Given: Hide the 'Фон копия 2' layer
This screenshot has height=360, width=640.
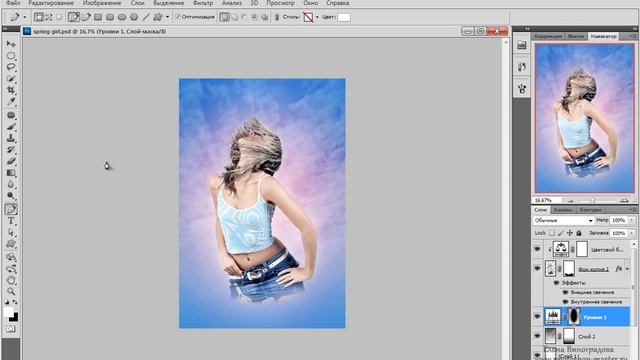Looking at the screenshot, I should (537, 269).
